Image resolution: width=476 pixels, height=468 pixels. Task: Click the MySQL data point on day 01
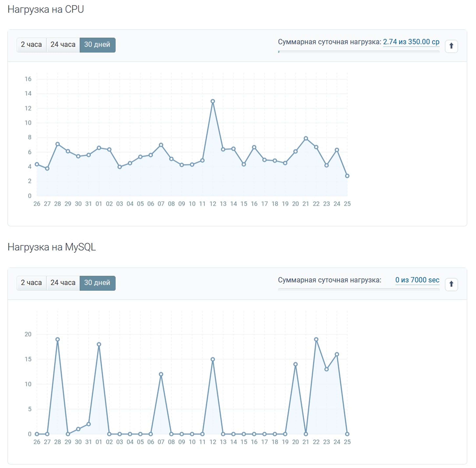tap(99, 344)
